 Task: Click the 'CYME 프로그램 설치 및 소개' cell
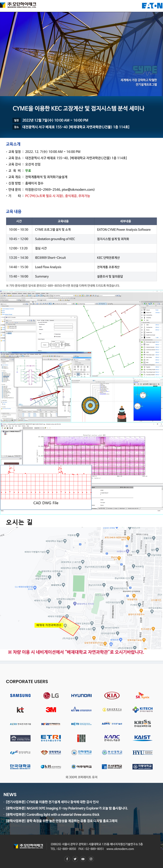63,230
